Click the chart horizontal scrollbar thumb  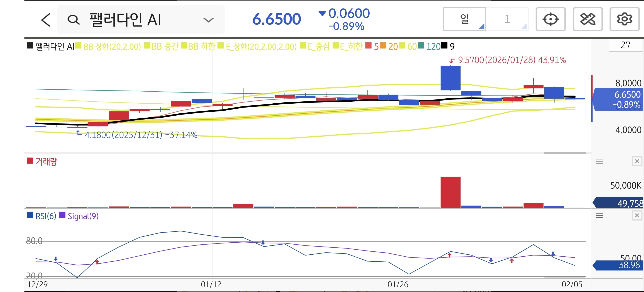[565, 153]
